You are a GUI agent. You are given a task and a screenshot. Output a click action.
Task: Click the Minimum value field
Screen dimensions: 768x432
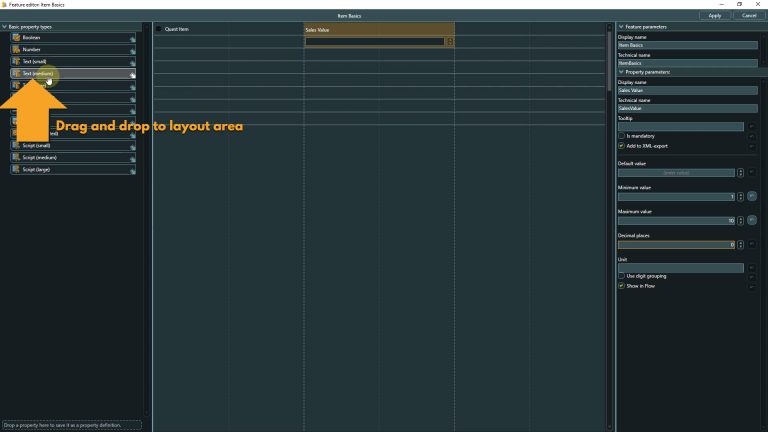tap(676, 196)
